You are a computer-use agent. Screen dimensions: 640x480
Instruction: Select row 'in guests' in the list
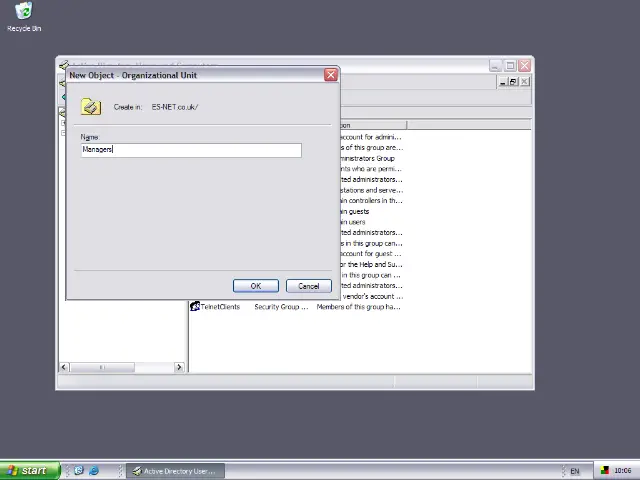[355, 211]
